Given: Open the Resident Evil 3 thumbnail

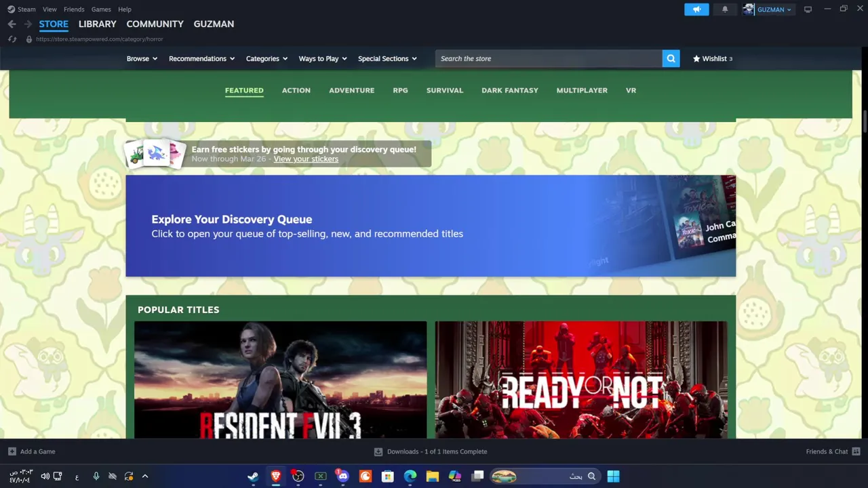Looking at the screenshot, I should [280, 380].
